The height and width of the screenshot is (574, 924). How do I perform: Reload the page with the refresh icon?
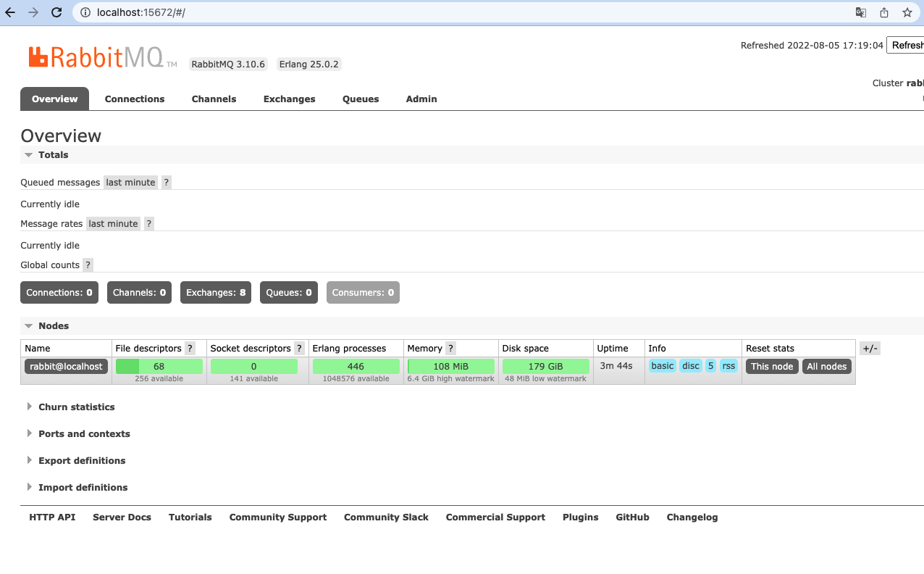pyautogui.click(x=56, y=12)
